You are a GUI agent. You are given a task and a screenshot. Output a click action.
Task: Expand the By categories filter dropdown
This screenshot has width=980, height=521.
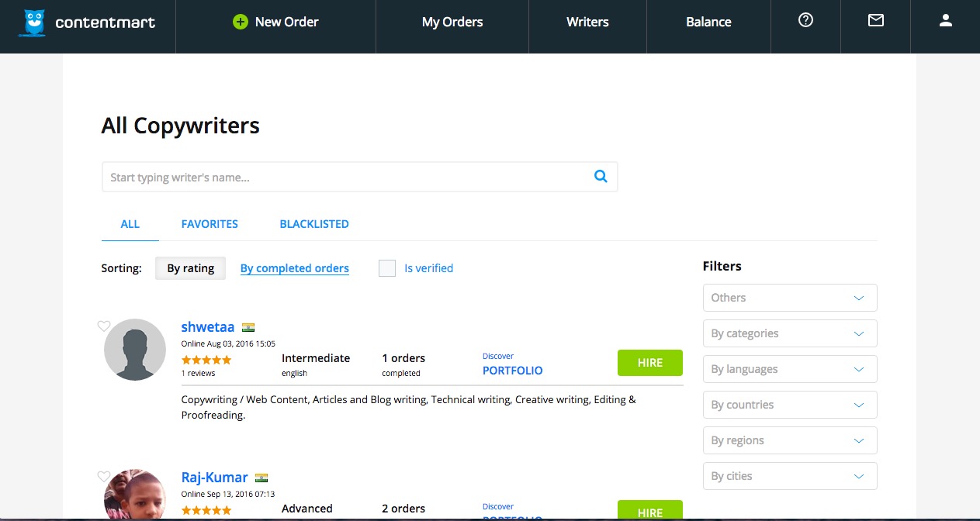click(x=790, y=333)
